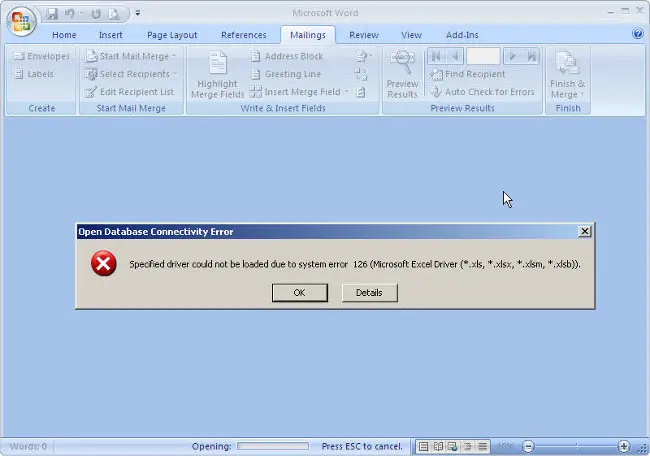
Task: Open Start Mail Merge dropdown
Action: point(131,56)
